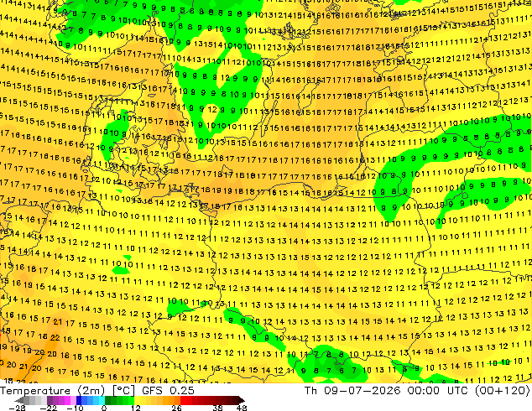Click the '48' legend label

pyautogui.click(x=242, y=408)
